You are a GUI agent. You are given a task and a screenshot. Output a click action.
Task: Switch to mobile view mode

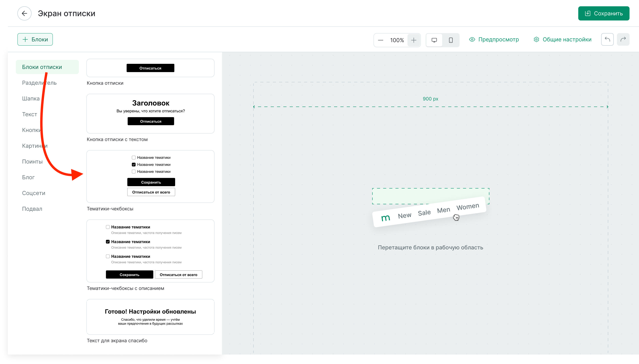coord(451,40)
